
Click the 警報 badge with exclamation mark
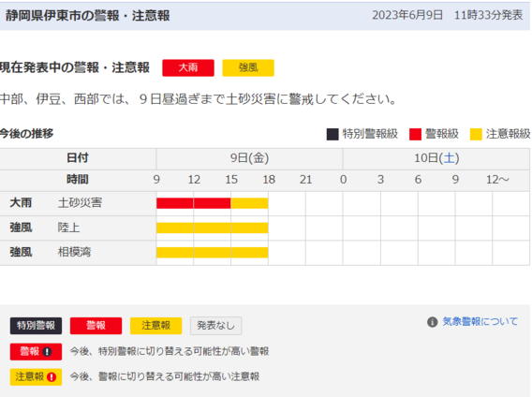(36, 351)
